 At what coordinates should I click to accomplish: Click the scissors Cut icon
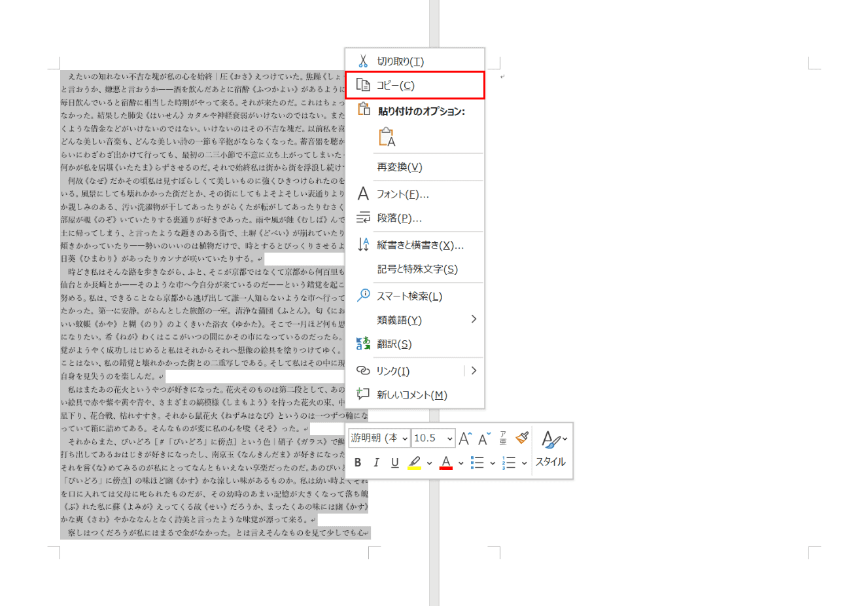click(x=363, y=61)
